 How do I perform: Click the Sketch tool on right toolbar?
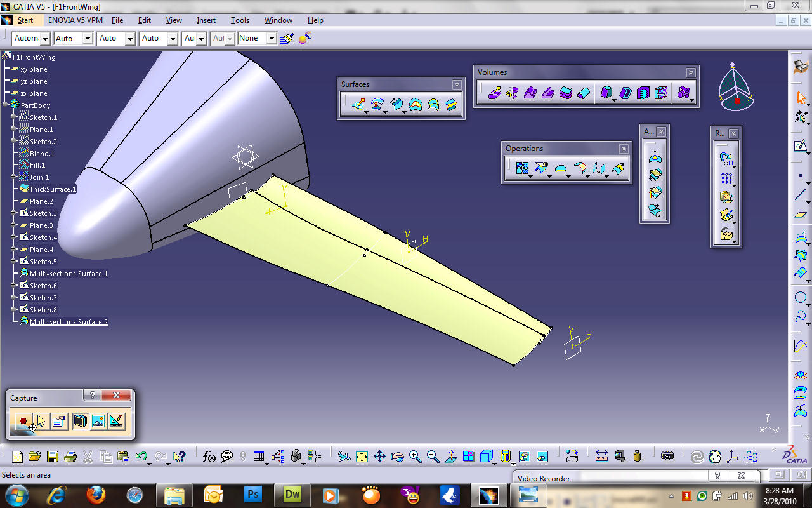[801, 146]
